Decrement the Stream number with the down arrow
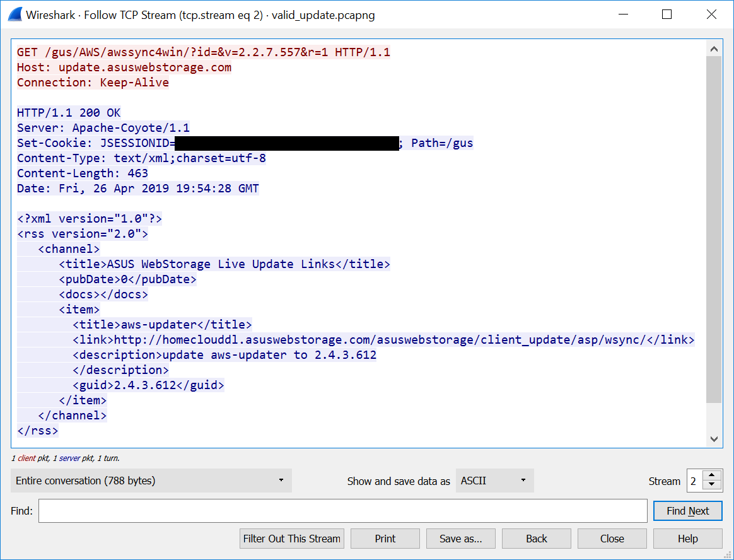 [712, 485]
